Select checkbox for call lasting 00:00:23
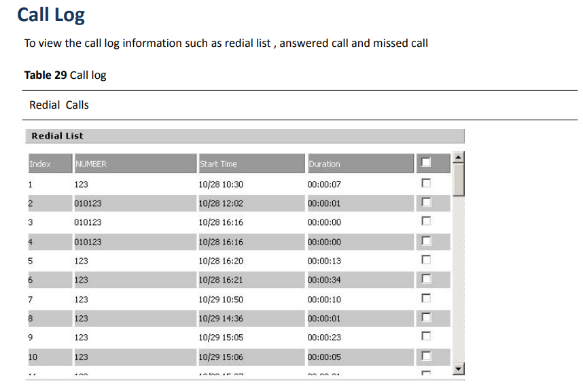 click(426, 336)
